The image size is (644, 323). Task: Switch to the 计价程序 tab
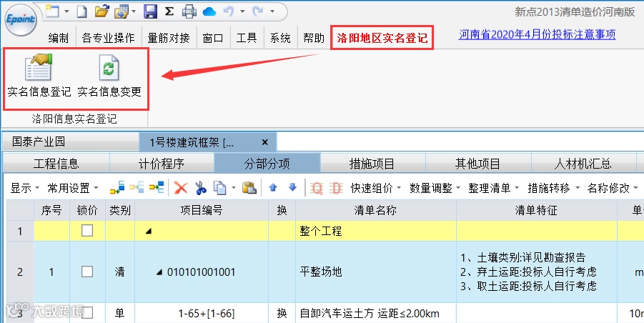pyautogui.click(x=162, y=164)
